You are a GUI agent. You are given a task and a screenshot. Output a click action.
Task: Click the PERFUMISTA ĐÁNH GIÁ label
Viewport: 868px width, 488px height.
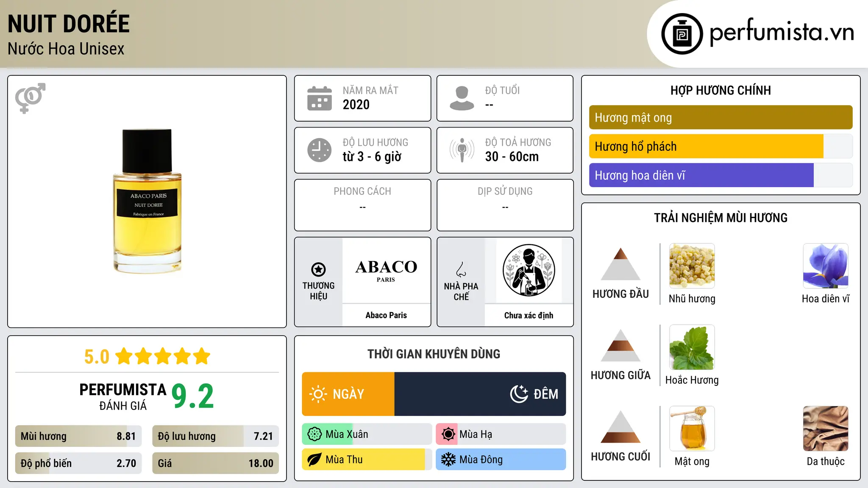click(x=123, y=396)
